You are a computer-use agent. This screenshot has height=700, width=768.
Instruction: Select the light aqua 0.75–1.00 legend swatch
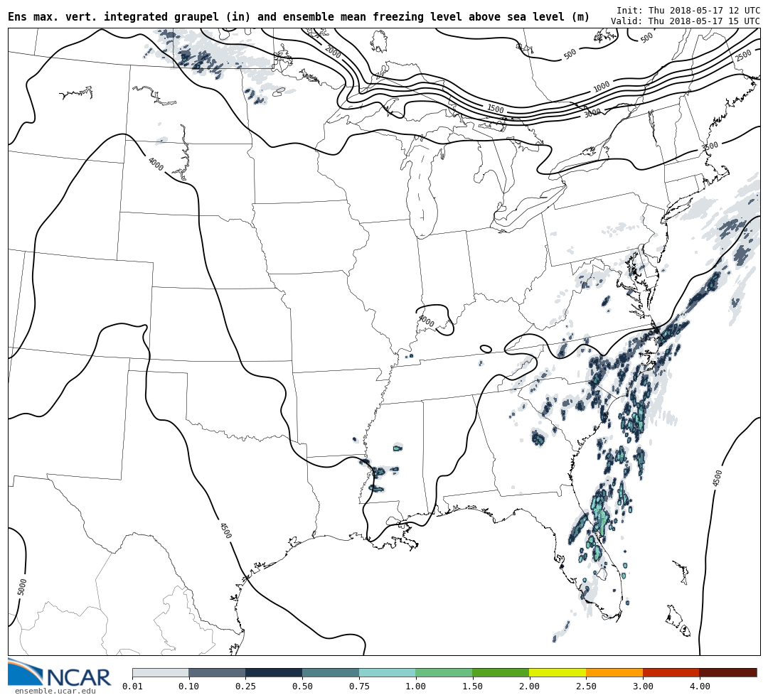388,672
